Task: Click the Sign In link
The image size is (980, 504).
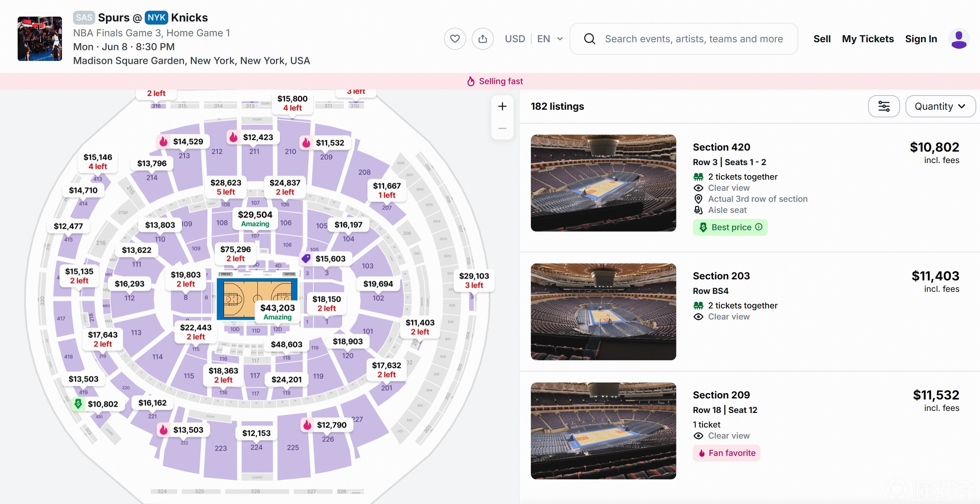Action: (x=921, y=39)
